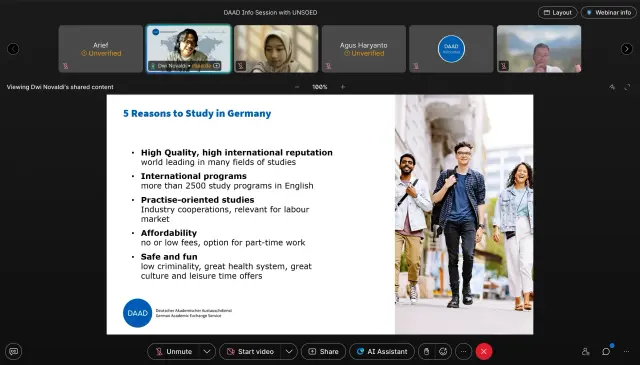Toggle full-screen for shared content
This screenshot has height=365, width=640.
[x=627, y=87]
